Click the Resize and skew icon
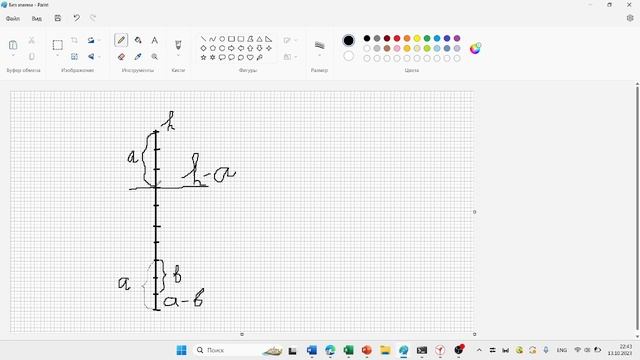The image size is (640, 360). pos(74,57)
